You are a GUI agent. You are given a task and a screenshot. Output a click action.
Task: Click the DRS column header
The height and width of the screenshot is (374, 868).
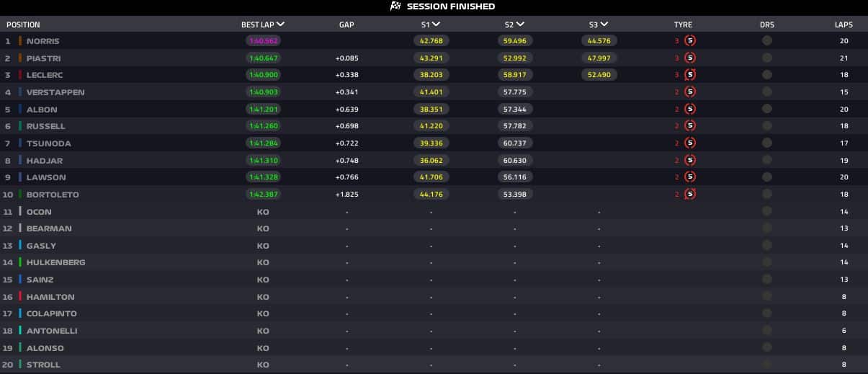pyautogui.click(x=767, y=25)
